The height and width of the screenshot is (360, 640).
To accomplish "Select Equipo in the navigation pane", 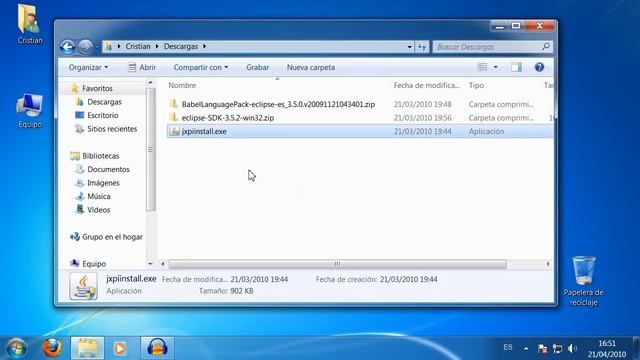I will 94,264.
